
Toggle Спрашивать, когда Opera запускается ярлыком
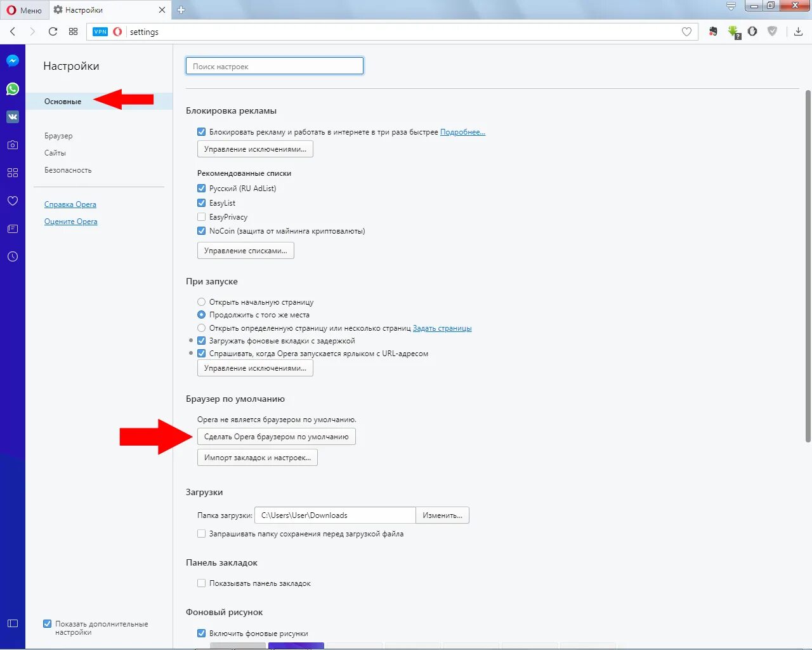coord(201,354)
